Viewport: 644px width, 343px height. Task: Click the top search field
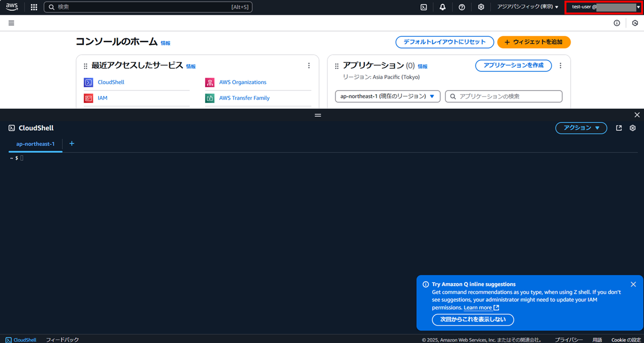click(x=148, y=7)
